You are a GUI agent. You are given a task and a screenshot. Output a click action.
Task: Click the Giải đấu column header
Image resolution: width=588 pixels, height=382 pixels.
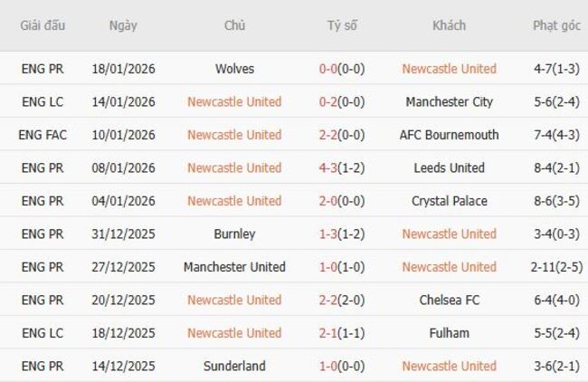click(43, 25)
